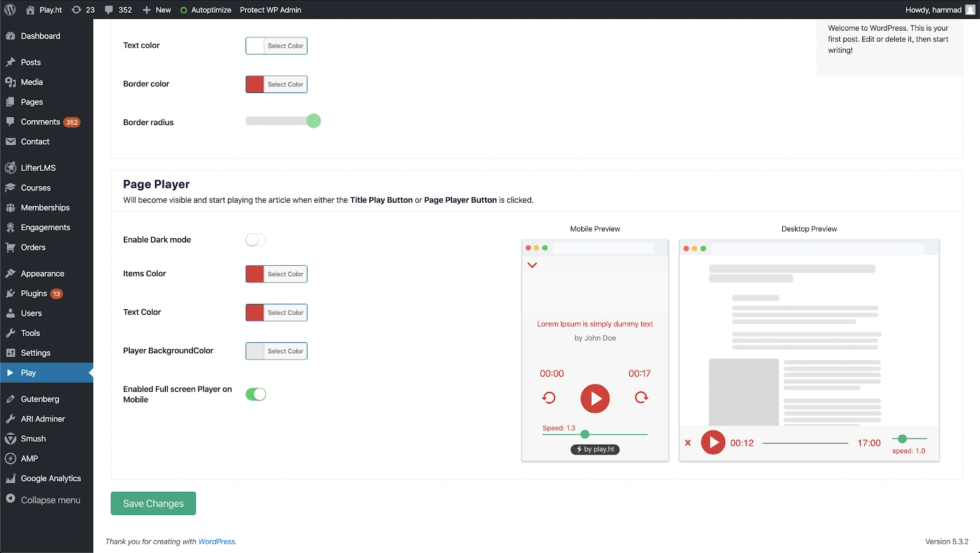Click the Page Player Text Color red swatch
The width and height of the screenshot is (980, 553).
(255, 313)
